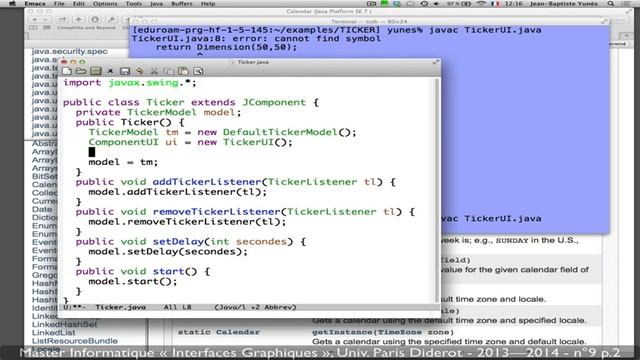Click the java.security.spec package link in the browser
The height and width of the screenshot is (360, 640).
click(69, 51)
